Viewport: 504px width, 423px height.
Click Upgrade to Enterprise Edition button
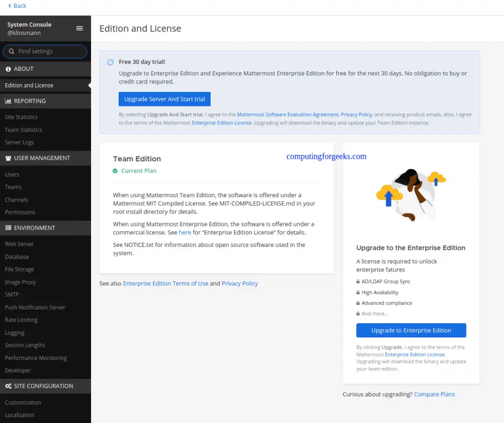click(x=411, y=331)
